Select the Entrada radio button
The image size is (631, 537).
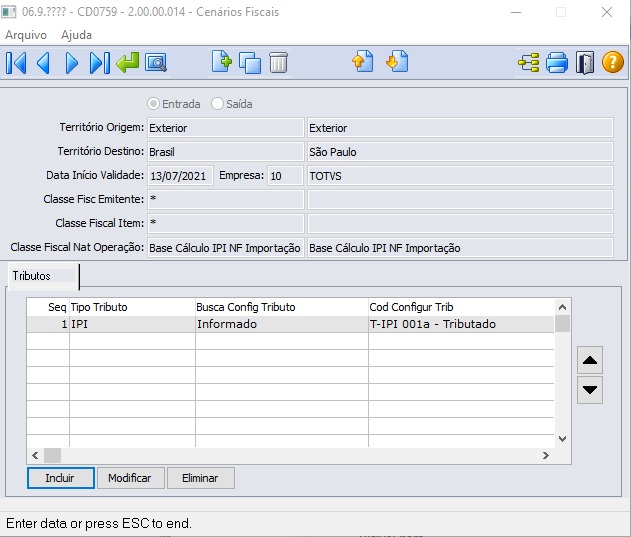(x=153, y=104)
